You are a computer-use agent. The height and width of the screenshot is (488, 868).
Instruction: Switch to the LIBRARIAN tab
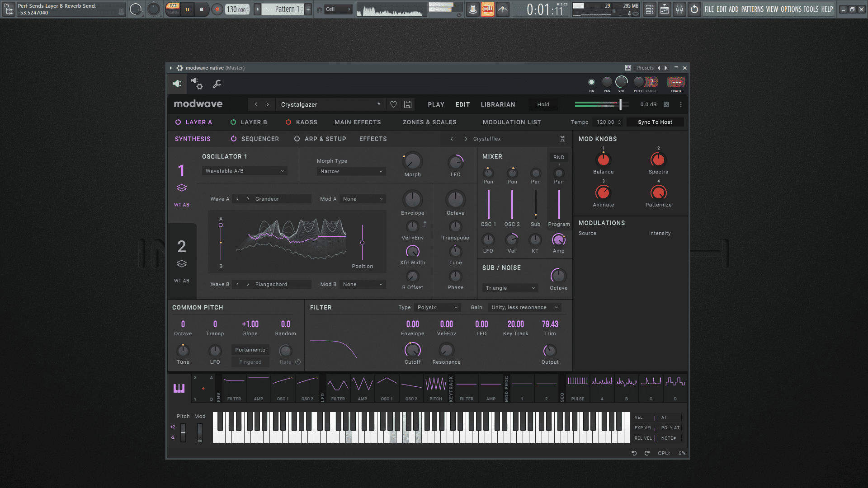498,104
